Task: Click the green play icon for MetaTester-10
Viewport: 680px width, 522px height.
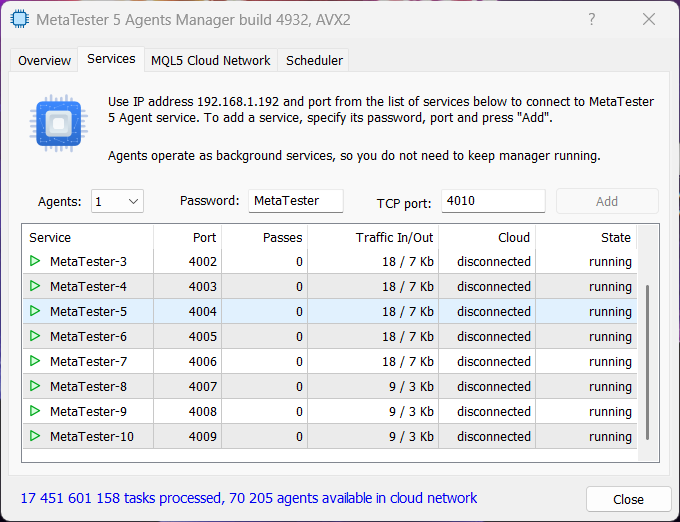Action: 35,436
